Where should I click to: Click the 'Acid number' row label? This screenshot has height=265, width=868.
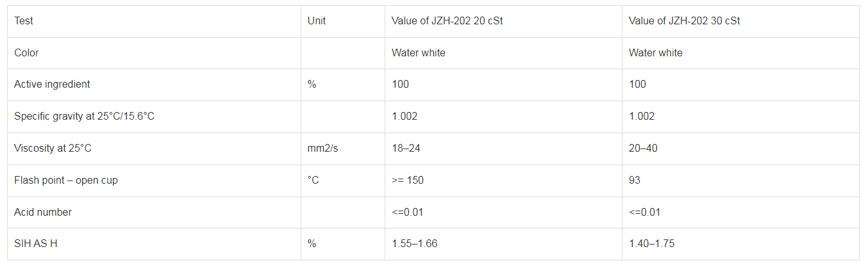click(43, 213)
